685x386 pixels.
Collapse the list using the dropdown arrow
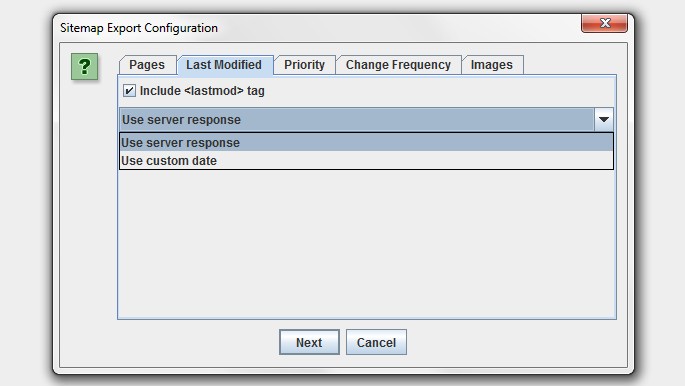(x=604, y=119)
